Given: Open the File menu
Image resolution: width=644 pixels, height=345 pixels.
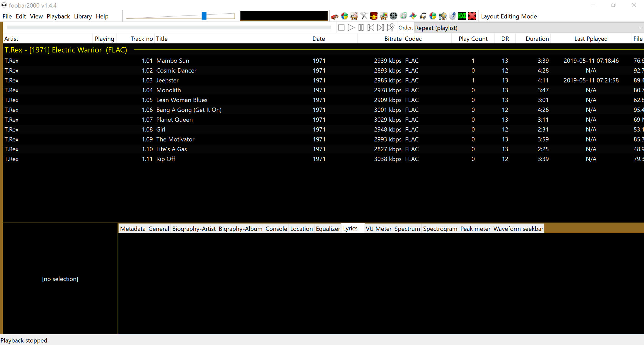Looking at the screenshot, I should [x=7, y=16].
